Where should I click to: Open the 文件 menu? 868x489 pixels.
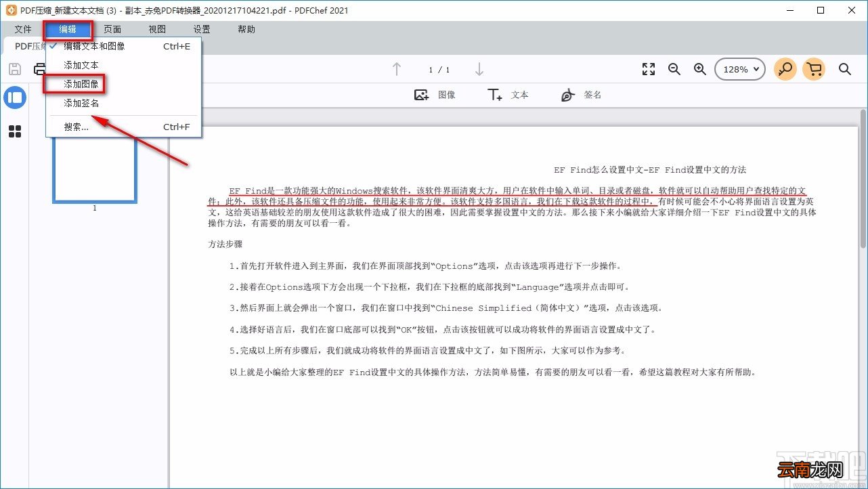point(23,29)
